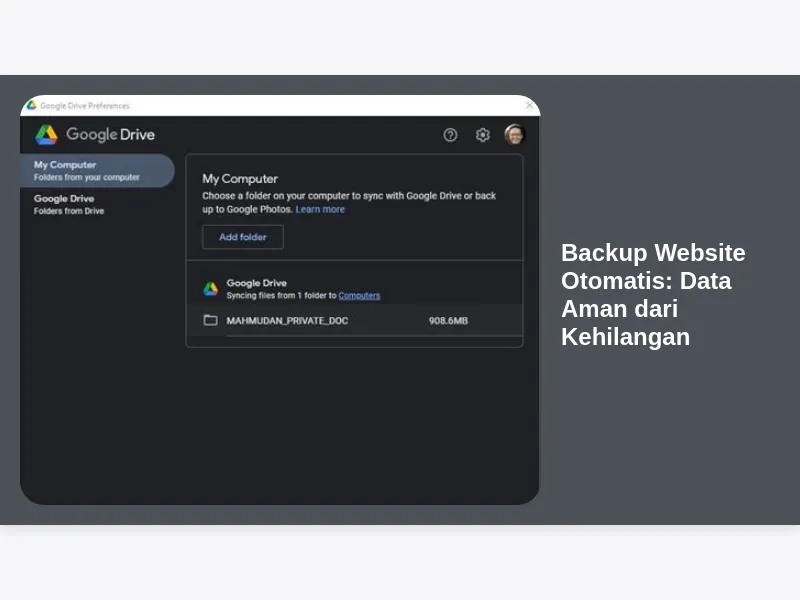
Task: Click the My Computer section heading
Action: click(240, 179)
